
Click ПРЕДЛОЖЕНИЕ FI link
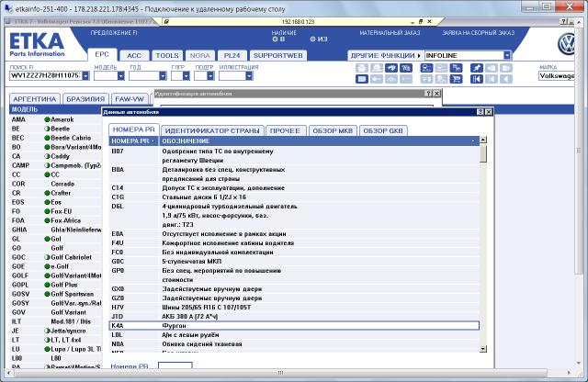[x=114, y=33]
